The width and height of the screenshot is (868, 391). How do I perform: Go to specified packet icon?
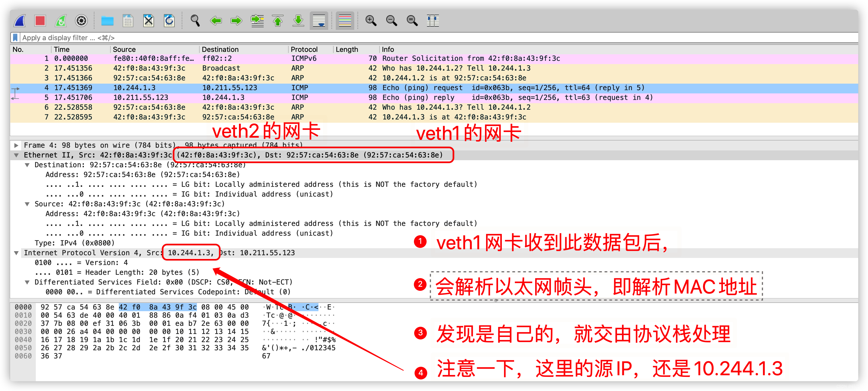257,21
